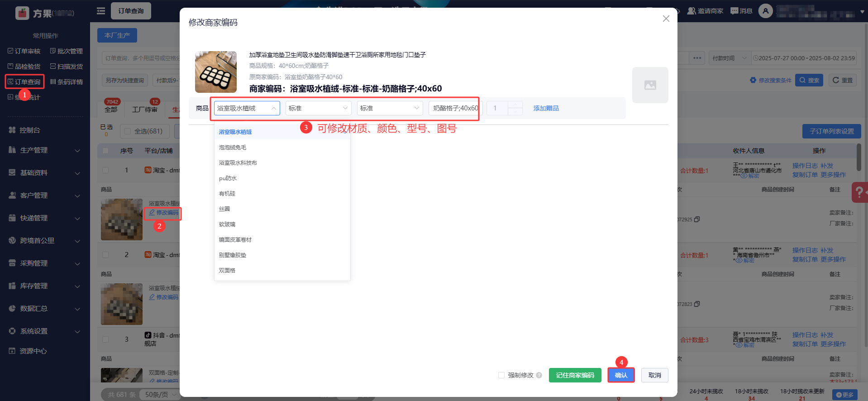Image resolution: width=868 pixels, height=401 pixels.
Task: Switch to the 工厂待审 tab
Action: point(145,110)
